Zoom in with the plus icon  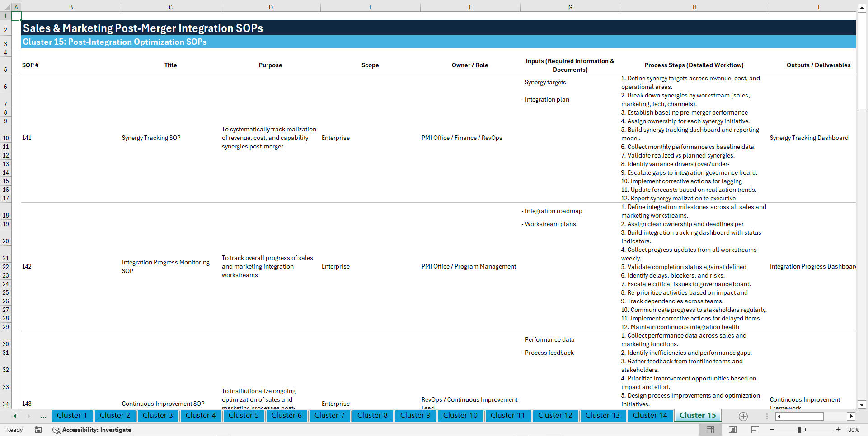click(839, 430)
